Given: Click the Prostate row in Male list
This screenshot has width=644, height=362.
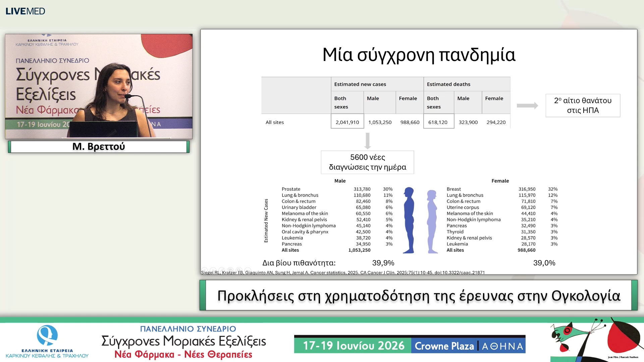Looking at the screenshot, I should click(x=337, y=189).
